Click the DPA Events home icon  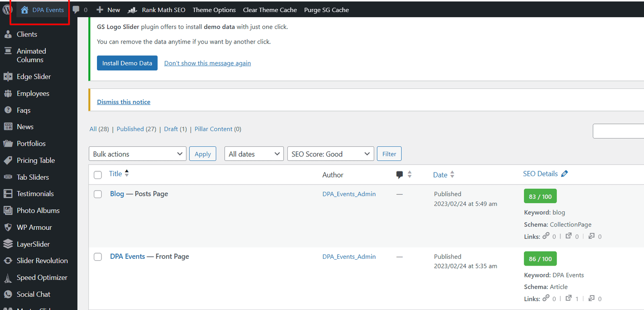[x=25, y=10]
